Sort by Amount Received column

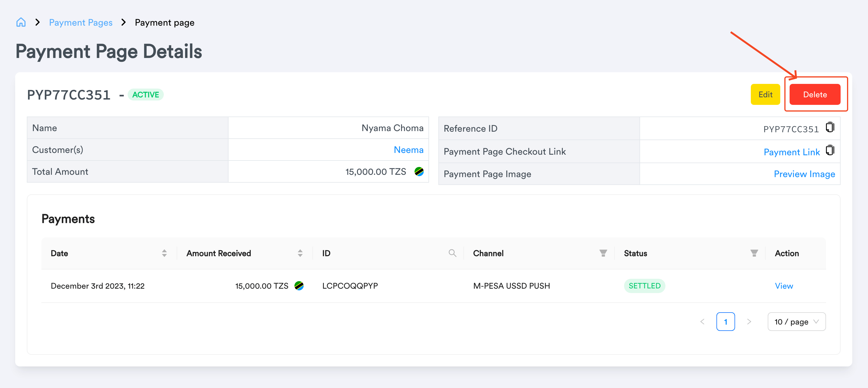tap(300, 253)
